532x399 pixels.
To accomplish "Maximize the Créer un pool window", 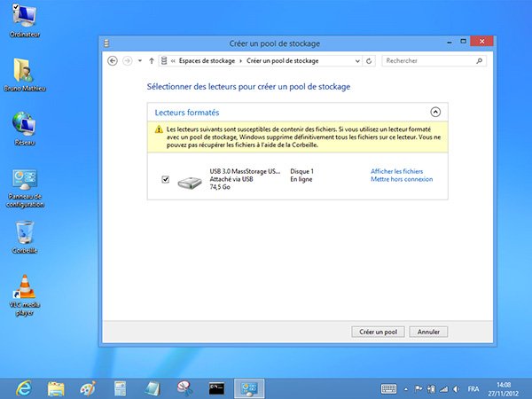I will coord(463,42).
